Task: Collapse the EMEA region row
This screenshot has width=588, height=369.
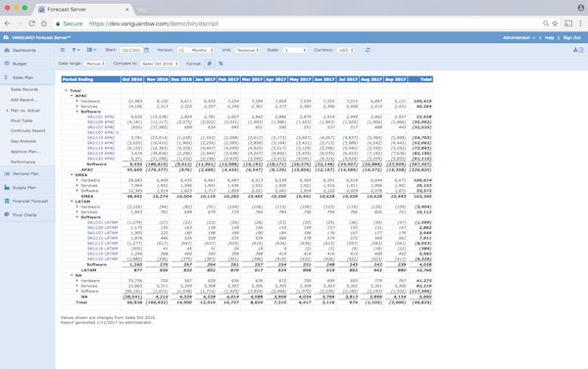Action: [x=72, y=175]
